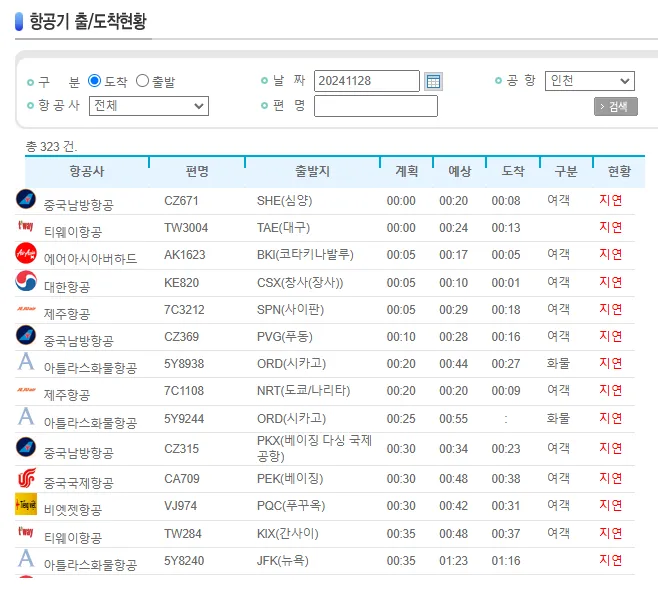Open the 공항 airport dropdown showing 인천
This screenshot has width=658, height=591.
(590, 81)
